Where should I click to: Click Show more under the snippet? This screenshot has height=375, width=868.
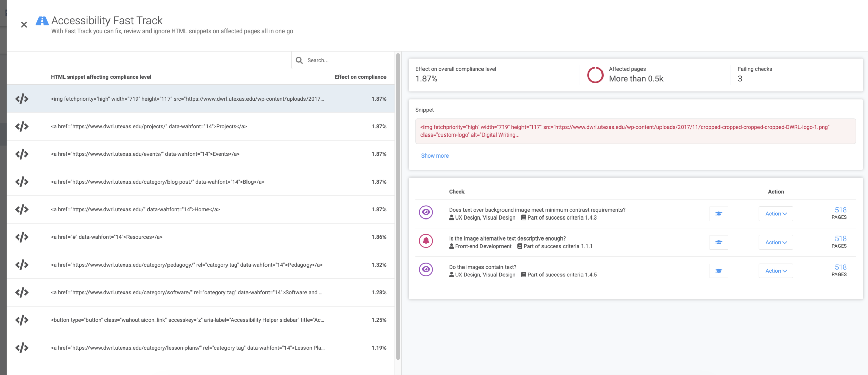[435, 156]
